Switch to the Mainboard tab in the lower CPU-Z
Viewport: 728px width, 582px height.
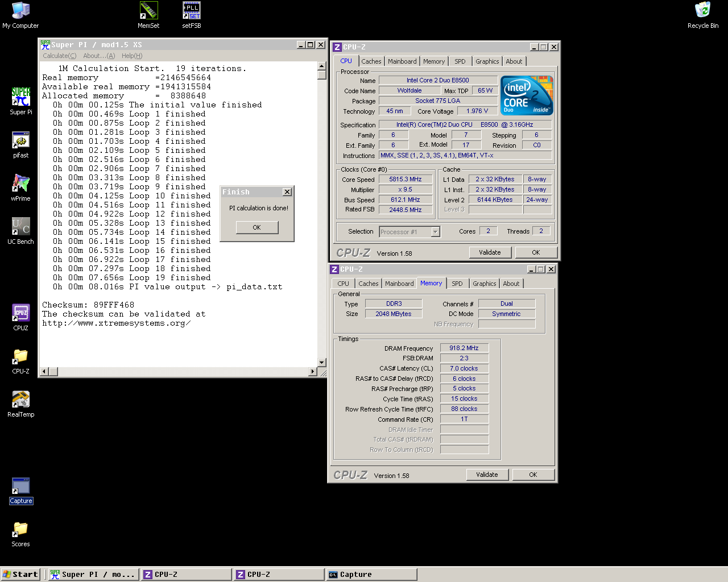point(399,284)
